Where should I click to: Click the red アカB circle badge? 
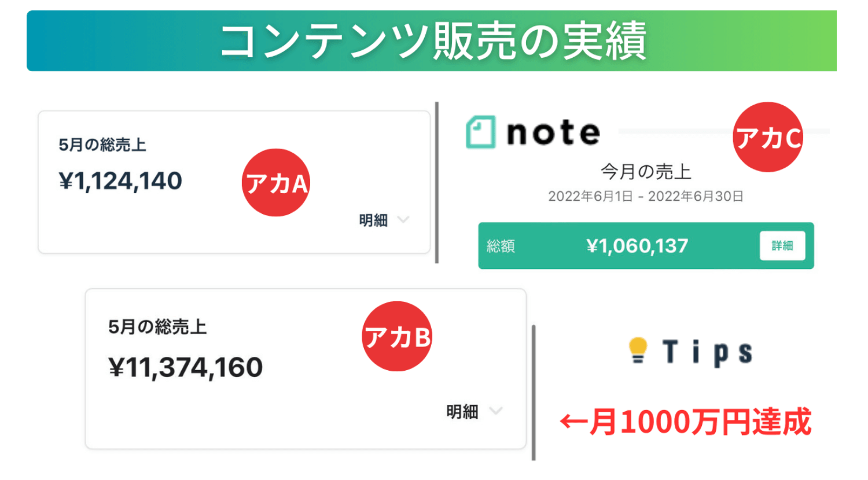[398, 336]
